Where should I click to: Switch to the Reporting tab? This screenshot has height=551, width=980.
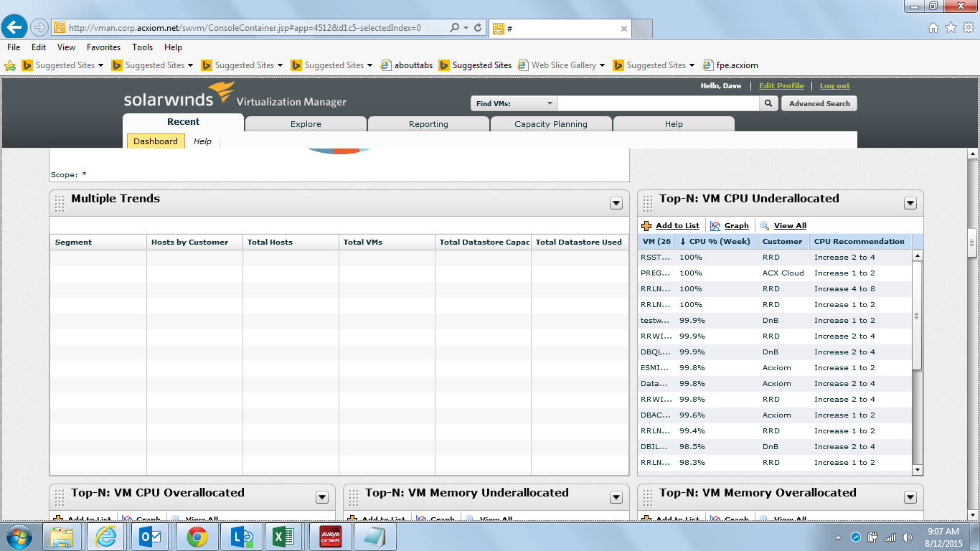pos(428,124)
